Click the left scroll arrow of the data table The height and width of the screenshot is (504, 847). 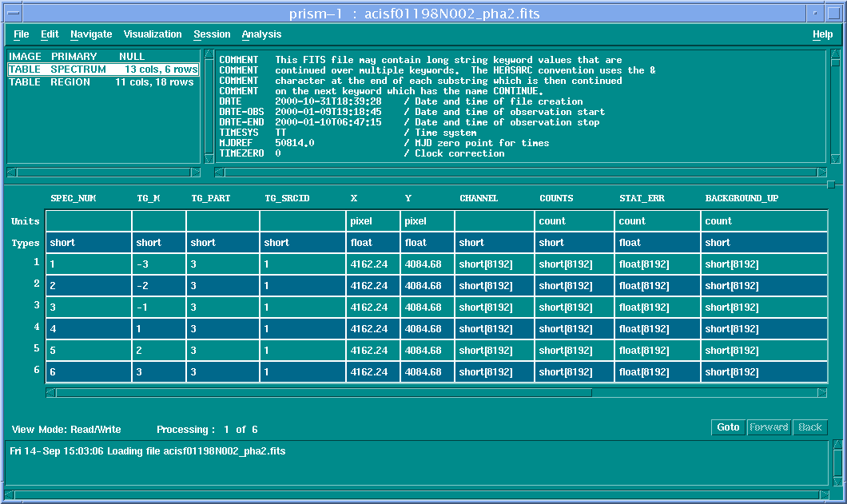[50, 392]
